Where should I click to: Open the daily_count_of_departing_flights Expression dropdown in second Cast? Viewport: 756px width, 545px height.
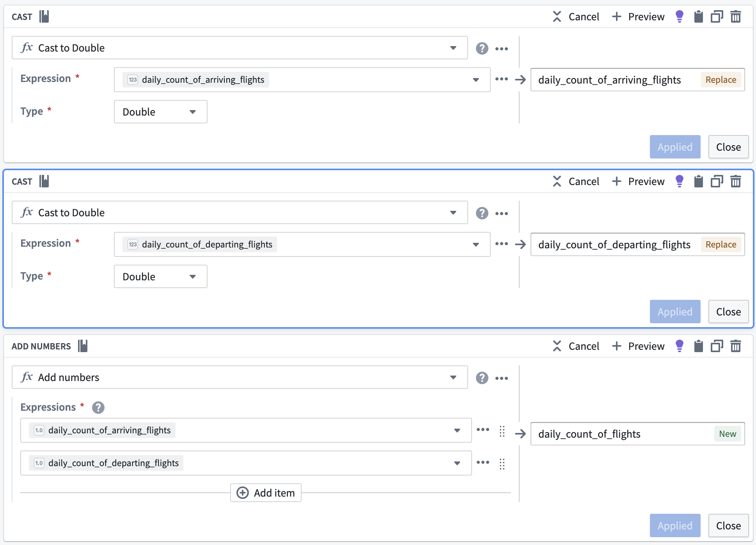click(x=302, y=244)
